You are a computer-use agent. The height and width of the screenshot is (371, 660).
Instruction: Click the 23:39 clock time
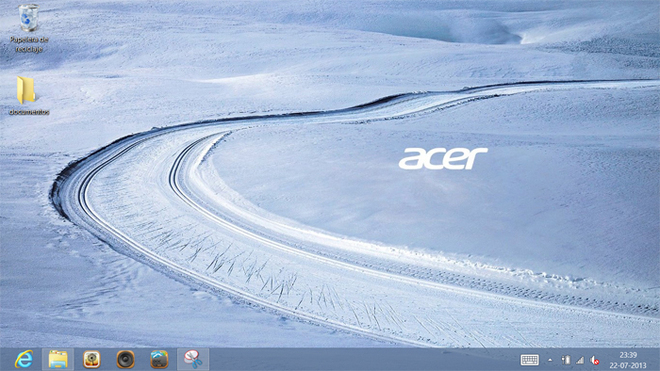coord(628,355)
